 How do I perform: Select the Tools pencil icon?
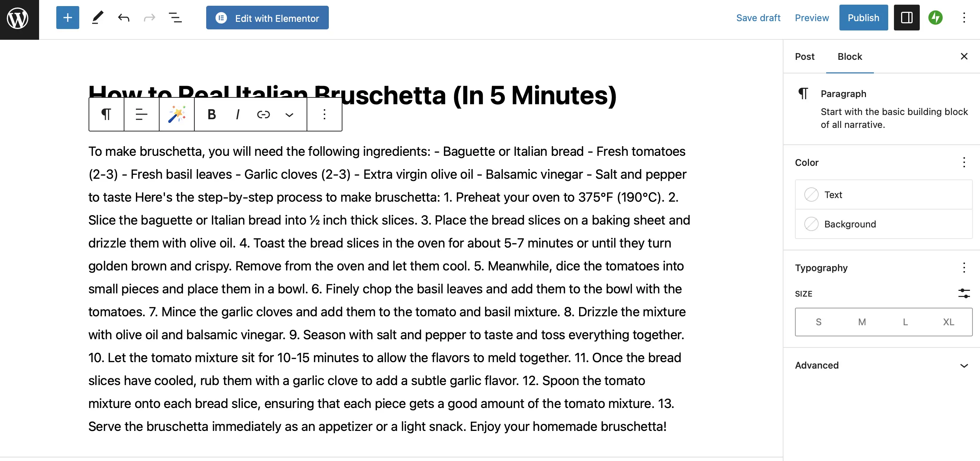pyautogui.click(x=98, y=18)
